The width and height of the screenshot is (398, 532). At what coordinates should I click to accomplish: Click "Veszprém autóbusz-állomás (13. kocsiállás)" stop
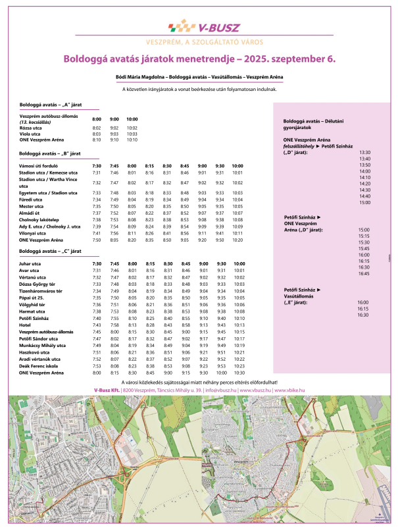pyautogui.click(x=49, y=119)
